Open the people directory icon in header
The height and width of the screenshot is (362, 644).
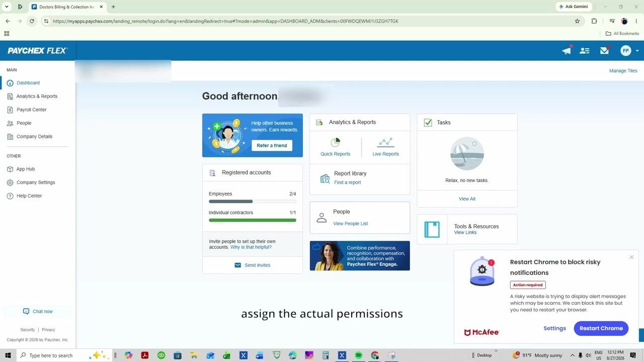tap(585, 51)
